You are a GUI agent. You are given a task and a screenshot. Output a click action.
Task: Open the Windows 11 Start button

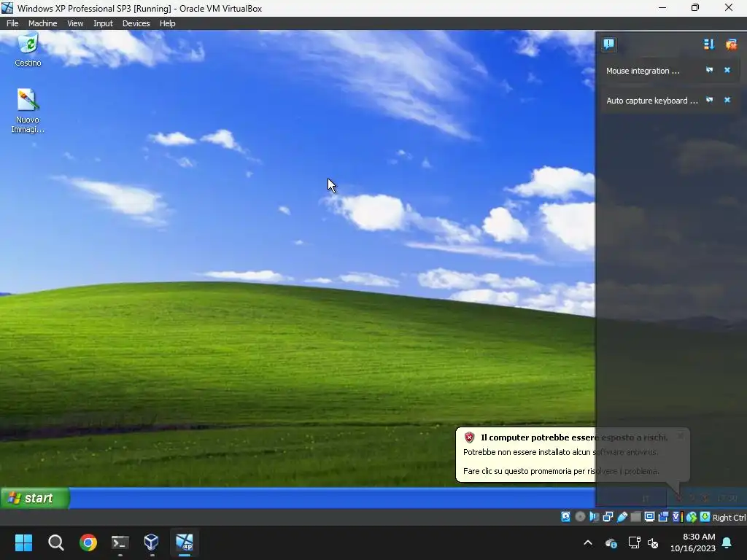tap(23, 542)
